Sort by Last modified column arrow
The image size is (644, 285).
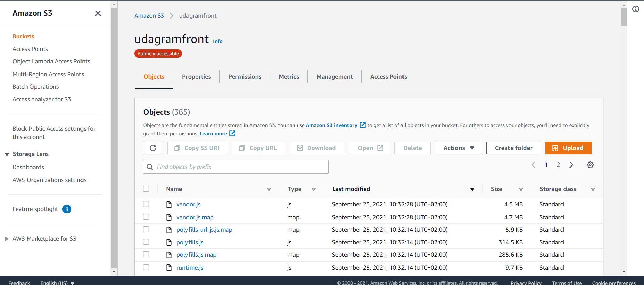pyautogui.click(x=472, y=189)
